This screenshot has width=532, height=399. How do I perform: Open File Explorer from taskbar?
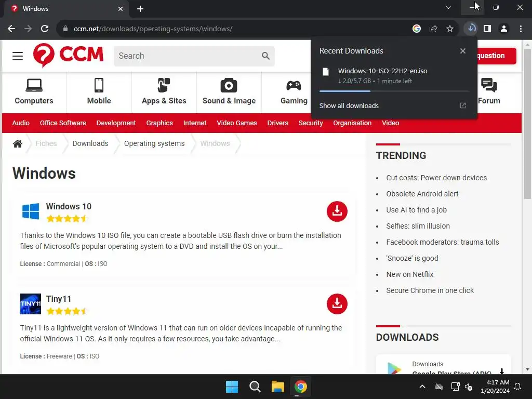(277, 387)
